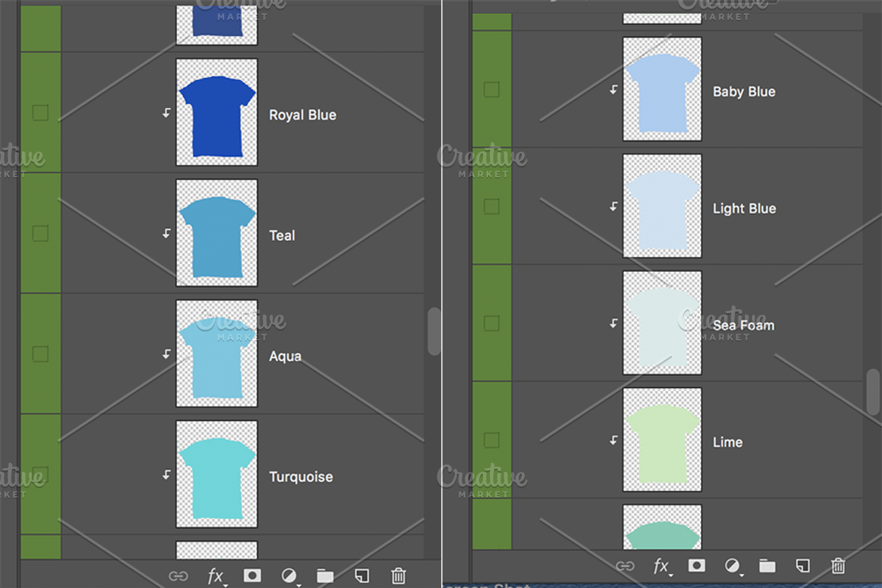Screen dimensions: 882x588
Task: Pick the Turquoise shirt thumbnail
Action: pos(217,474)
